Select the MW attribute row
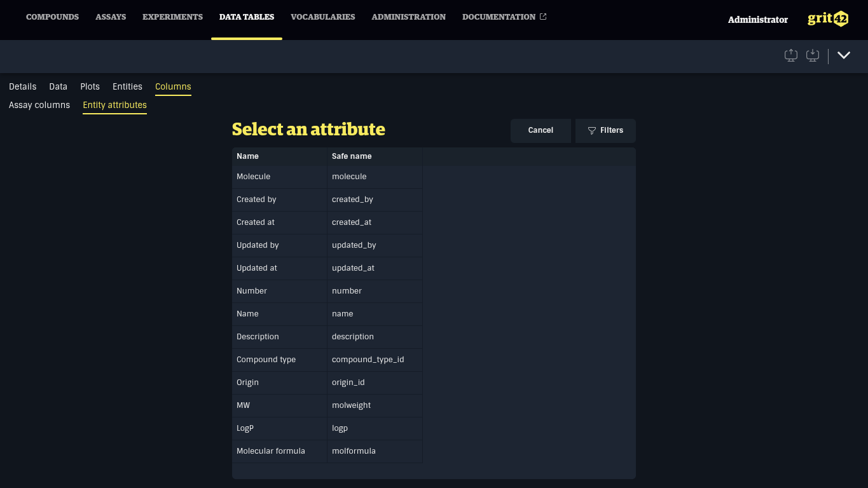 click(280, 405)
